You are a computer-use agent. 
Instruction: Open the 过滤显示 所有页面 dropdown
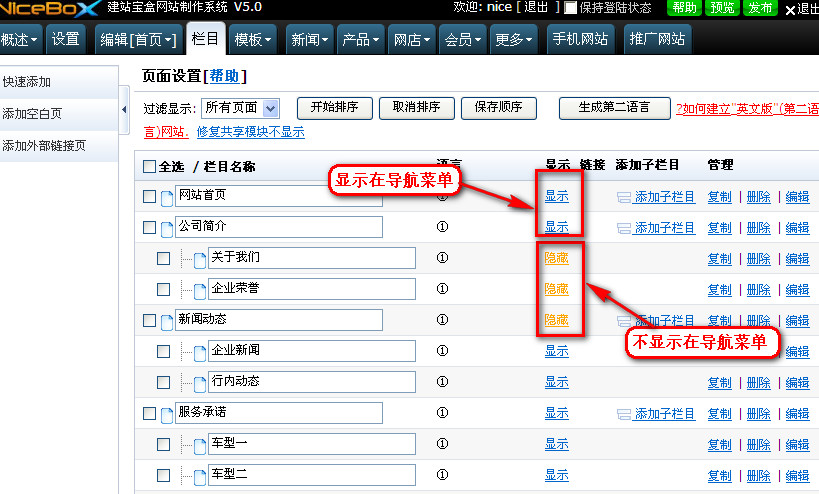240,107
